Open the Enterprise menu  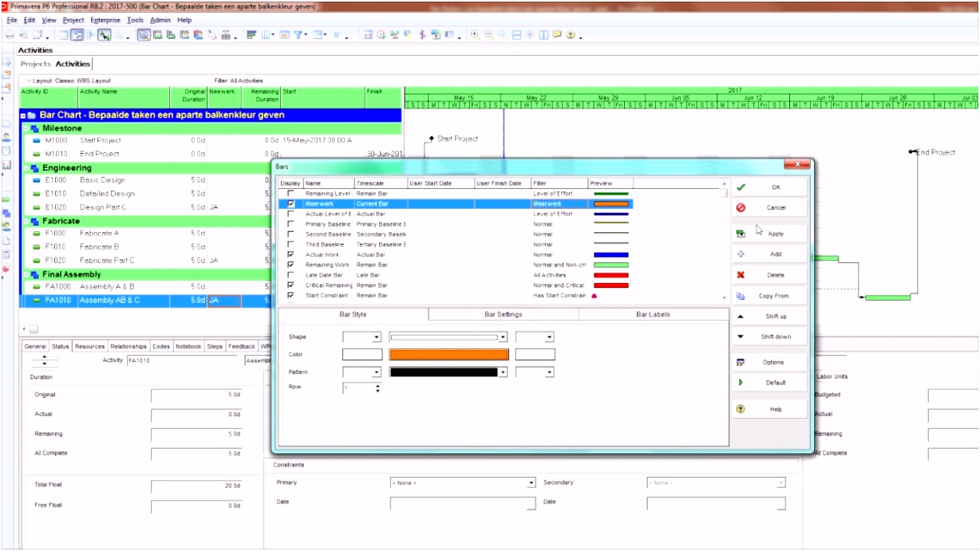point(105,20)
